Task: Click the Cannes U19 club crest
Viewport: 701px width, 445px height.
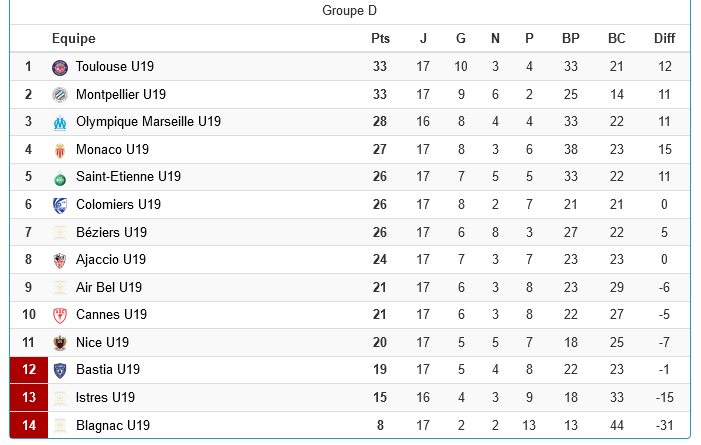Action: pos(60,315)
